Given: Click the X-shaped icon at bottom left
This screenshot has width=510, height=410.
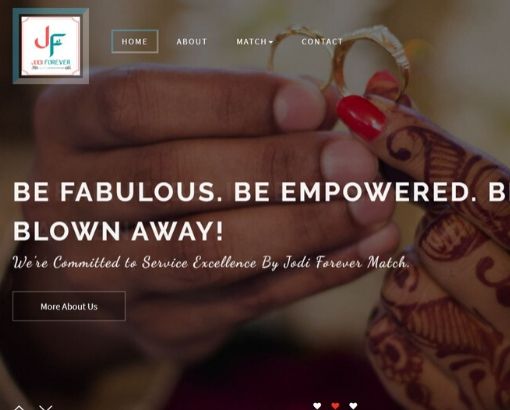Looking at the screenshot, I should tap(46, 407).
